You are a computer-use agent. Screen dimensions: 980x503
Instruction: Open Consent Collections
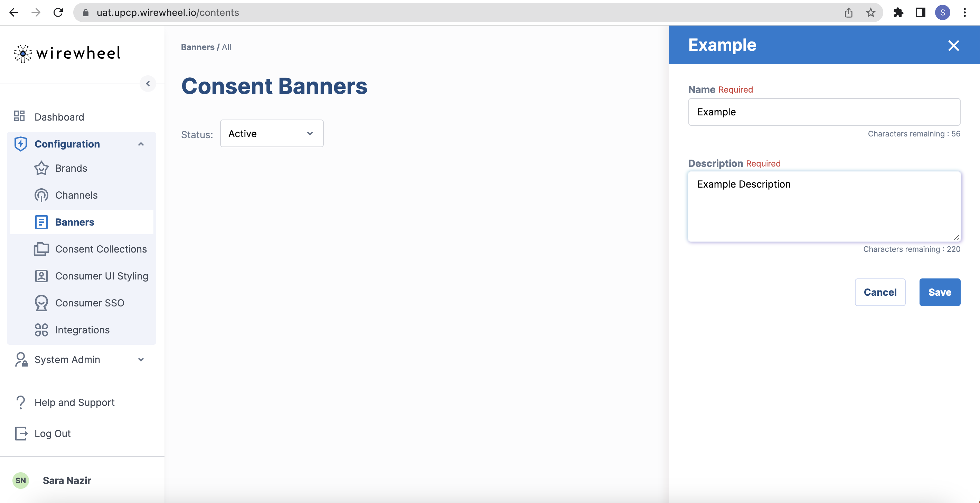click(101, 249)
